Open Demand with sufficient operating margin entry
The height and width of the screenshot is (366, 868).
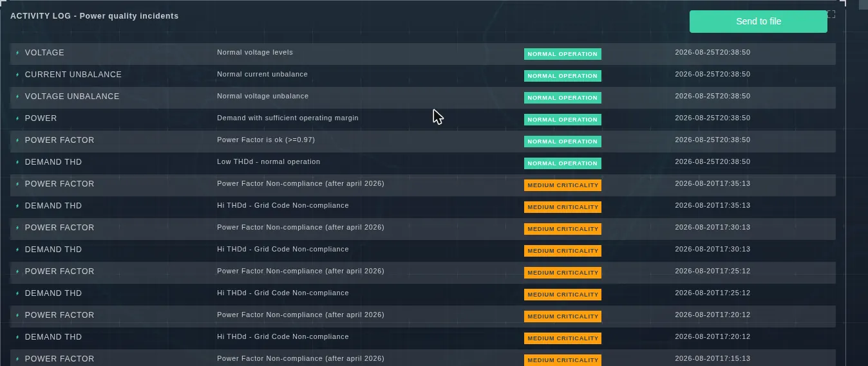[288, 118]
